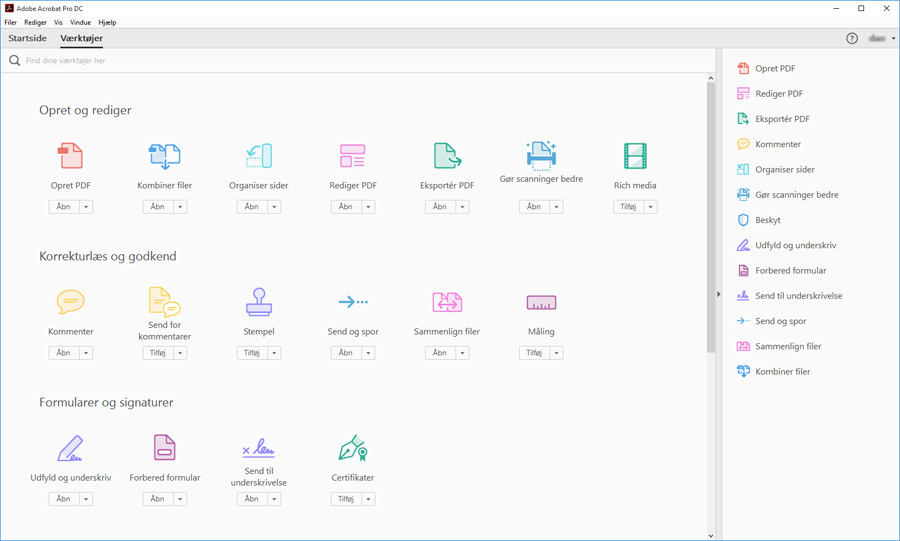
Task: Open the Organiser sider tool icon
Action: [259, 155]
